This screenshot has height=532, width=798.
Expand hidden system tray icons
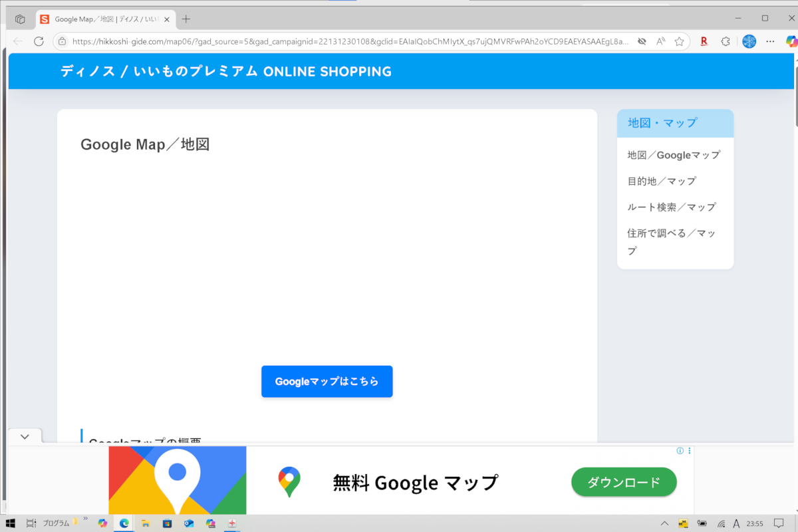(x=664, y=523)
